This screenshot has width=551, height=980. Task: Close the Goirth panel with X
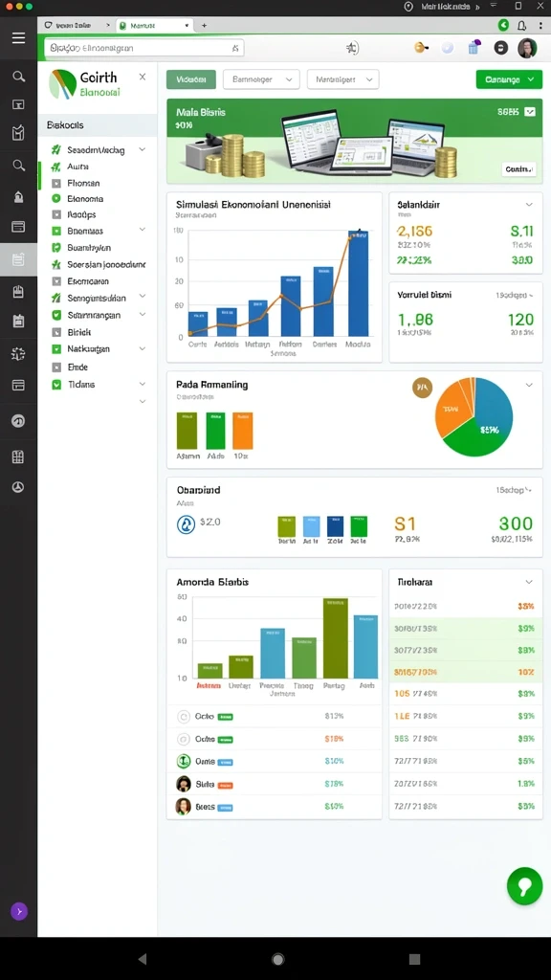coord(143,77)
